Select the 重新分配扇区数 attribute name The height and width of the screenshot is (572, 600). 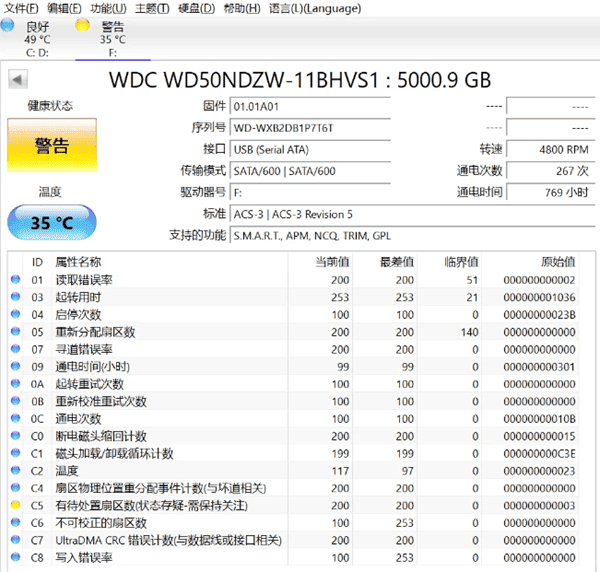96,332
